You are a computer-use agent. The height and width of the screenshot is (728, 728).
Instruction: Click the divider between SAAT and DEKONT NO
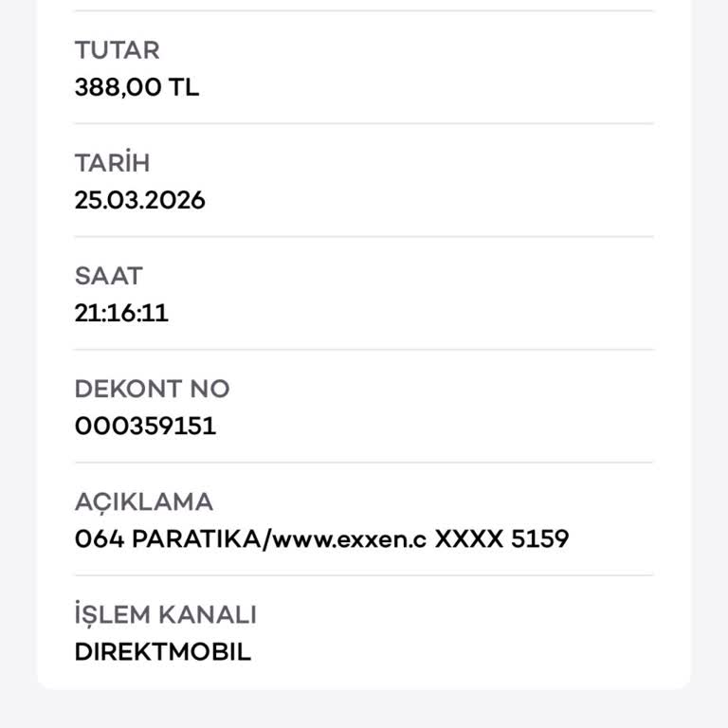point(364,349)
